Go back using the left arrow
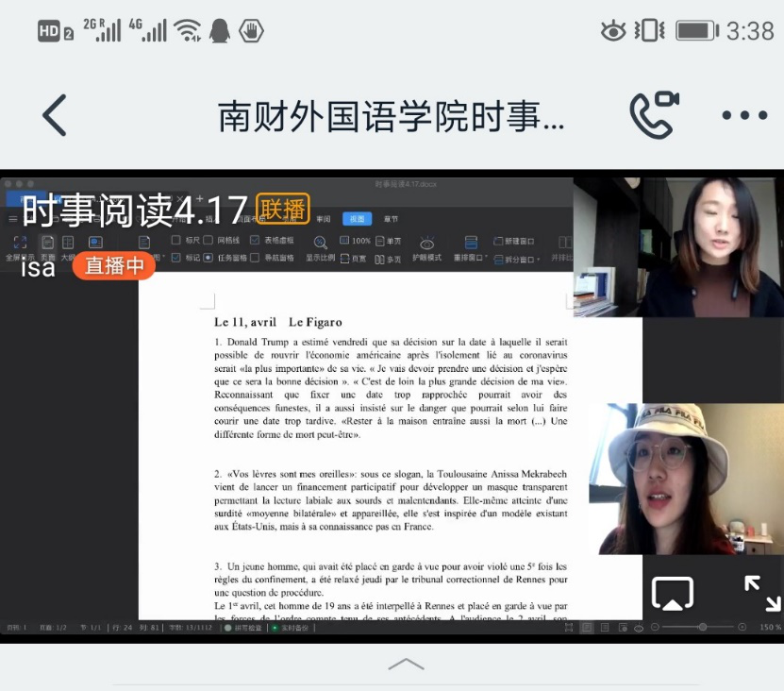 [55, 116]
